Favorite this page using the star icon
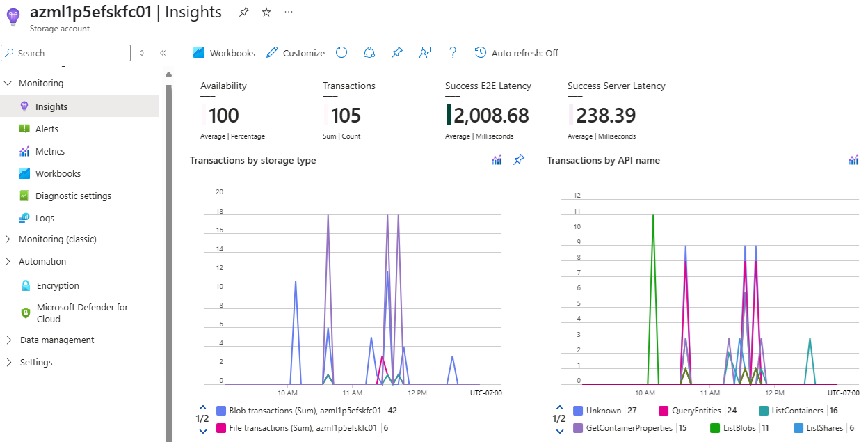The height and width of the screenshot is (442, 868). [x=266, y=12]
